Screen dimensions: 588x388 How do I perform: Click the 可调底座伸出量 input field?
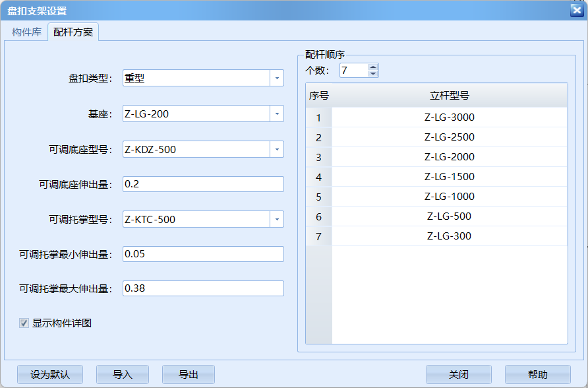point(203,183)
